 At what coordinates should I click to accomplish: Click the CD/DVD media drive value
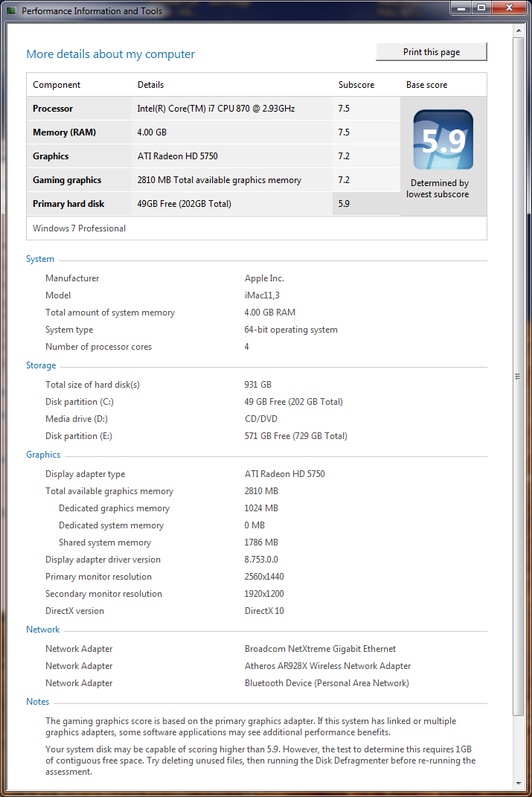point(261,419)
